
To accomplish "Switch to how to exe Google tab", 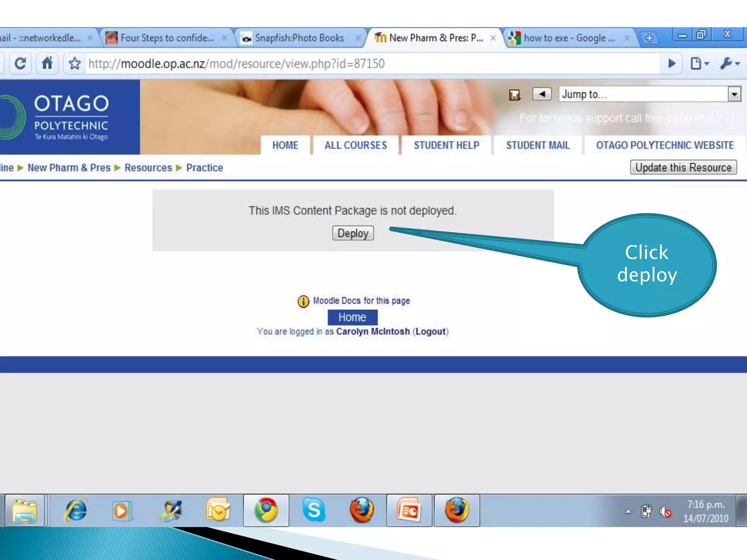I will [568, 38].
